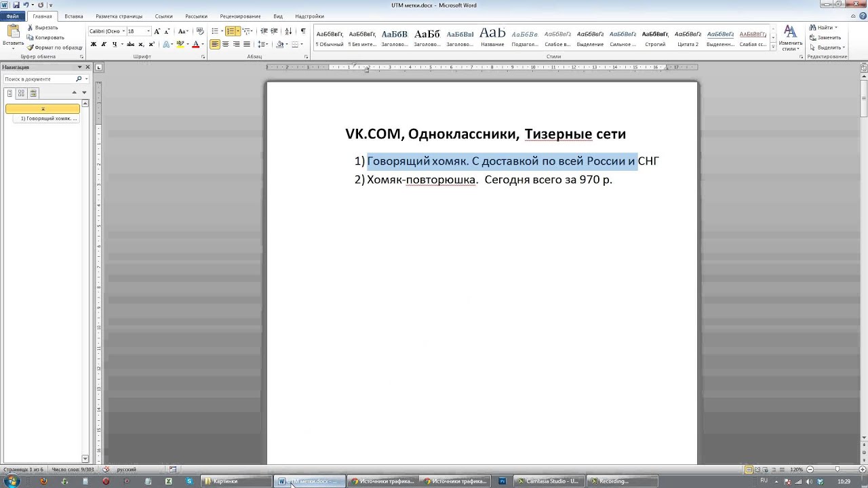Click align right icon
The image size is (868, 488).
tap(237, 44)
